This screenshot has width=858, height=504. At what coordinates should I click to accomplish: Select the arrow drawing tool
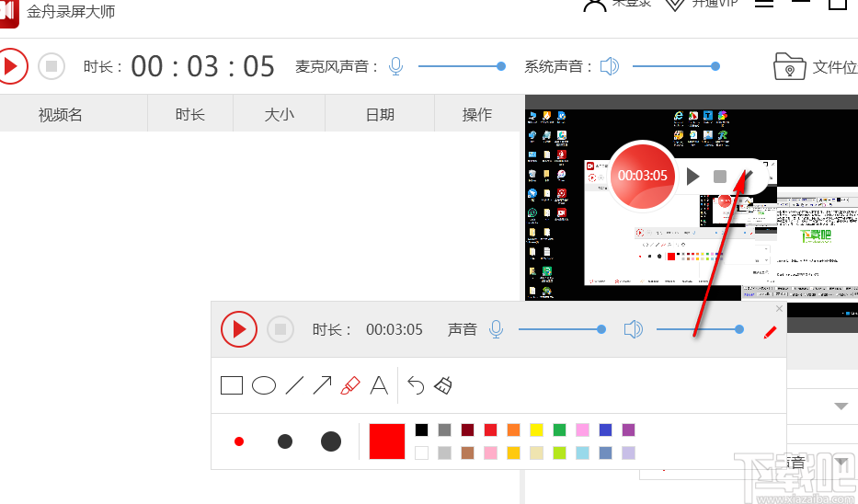pos(322,385)
